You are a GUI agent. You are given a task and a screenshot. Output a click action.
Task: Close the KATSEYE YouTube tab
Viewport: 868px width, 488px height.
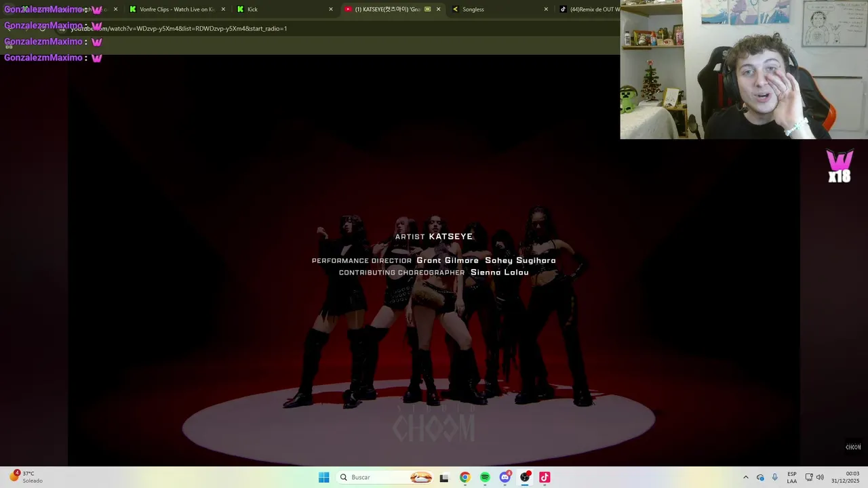coord(438,9)
